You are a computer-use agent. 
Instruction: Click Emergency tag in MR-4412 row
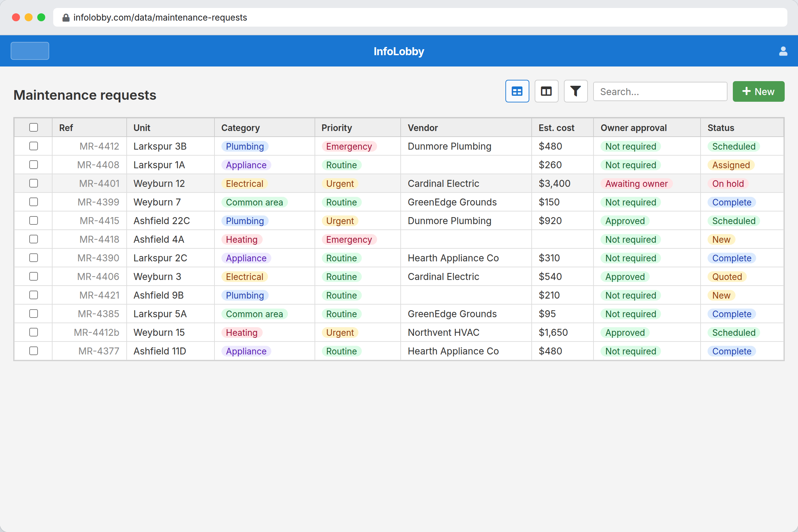coord(349,146)
